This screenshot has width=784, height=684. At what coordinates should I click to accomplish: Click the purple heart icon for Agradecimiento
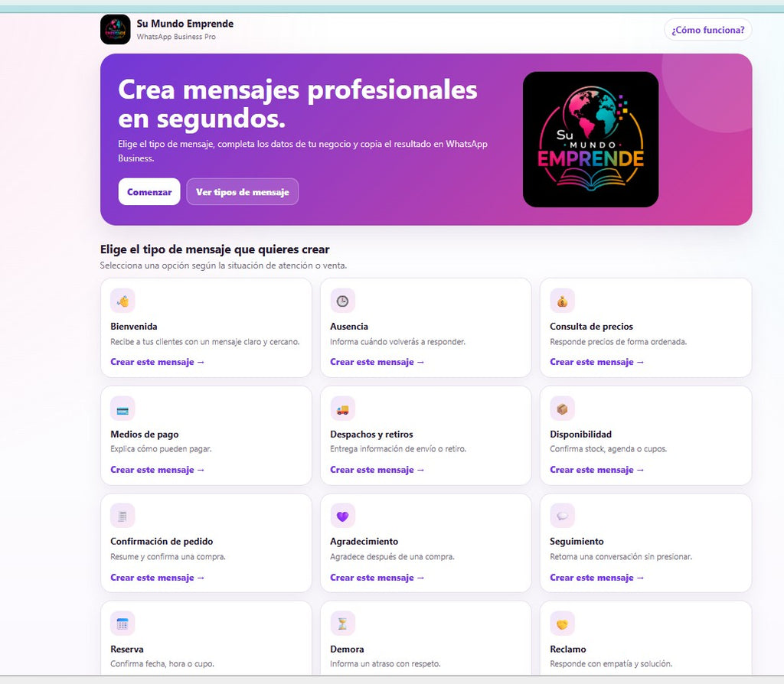tap(342, 516)
